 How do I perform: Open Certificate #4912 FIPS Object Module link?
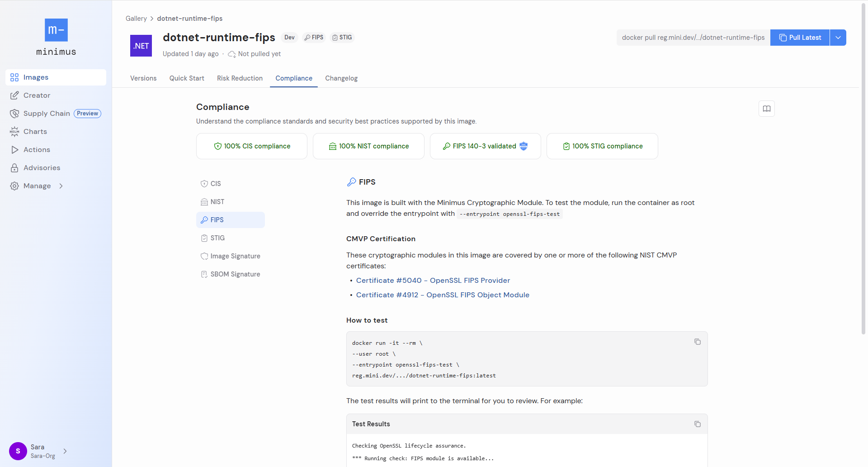(x=443, y=295)
